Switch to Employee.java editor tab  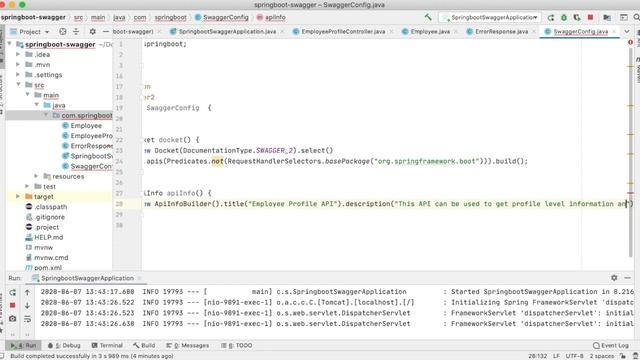pos(430,31)
